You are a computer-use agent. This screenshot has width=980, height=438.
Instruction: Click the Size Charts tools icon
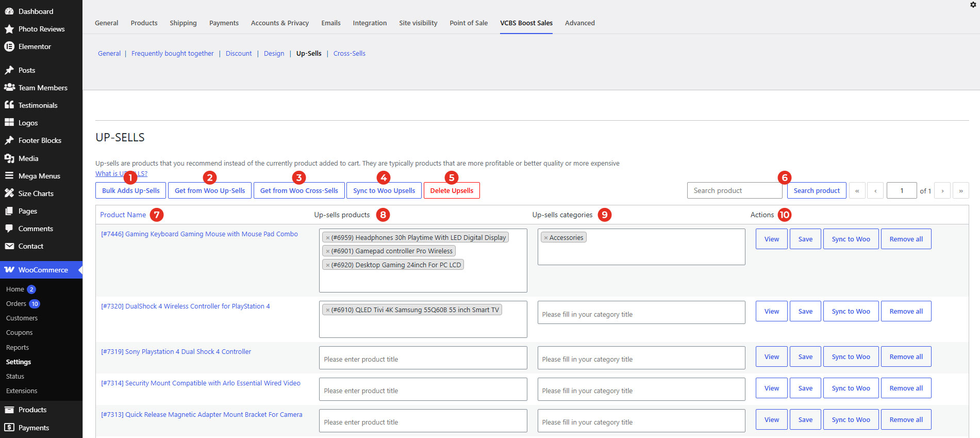pos(9,193)
